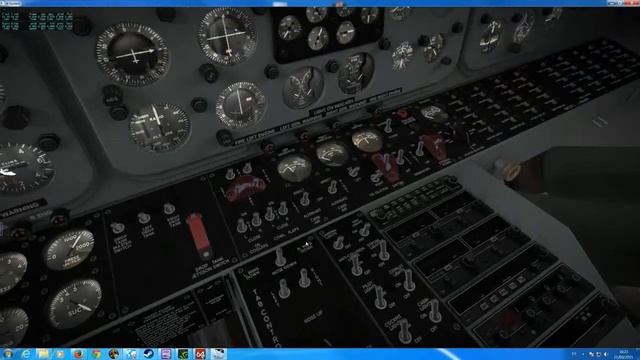Click the horizontal situation indicator compass gauge
The height and width of the screenshot is (360, 640).
132,54
